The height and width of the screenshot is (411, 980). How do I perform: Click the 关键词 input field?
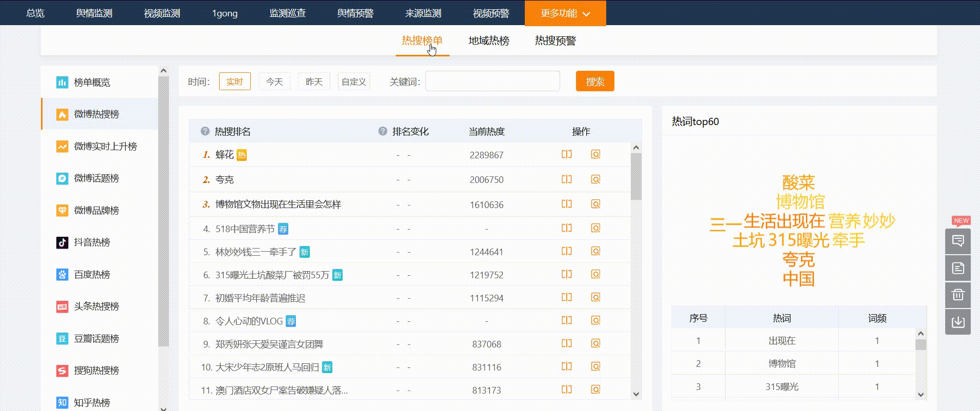pyautogui.click(x=493, y=81)
